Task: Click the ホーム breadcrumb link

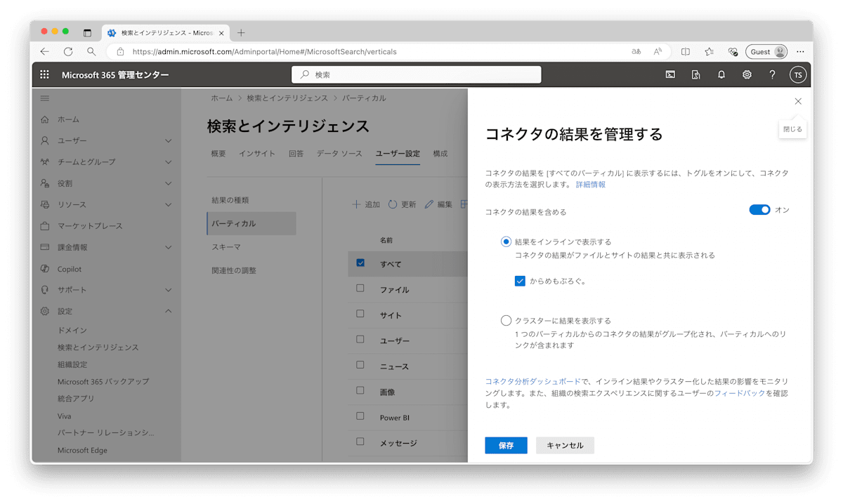Action: click(222, 98)
